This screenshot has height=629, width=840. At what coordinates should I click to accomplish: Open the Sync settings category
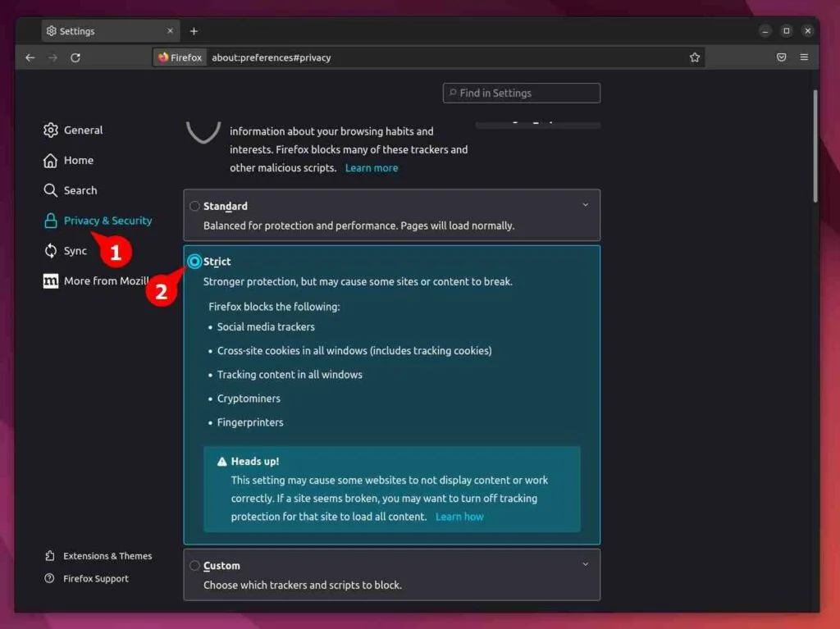pyautogui.click(x=65, y=251)
